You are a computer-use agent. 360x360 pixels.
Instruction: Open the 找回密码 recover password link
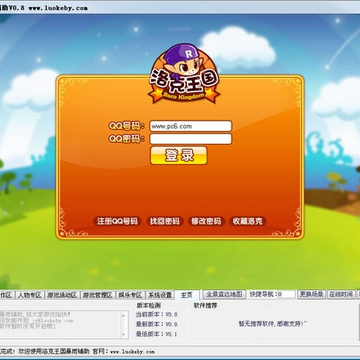(x=165, y=221)
